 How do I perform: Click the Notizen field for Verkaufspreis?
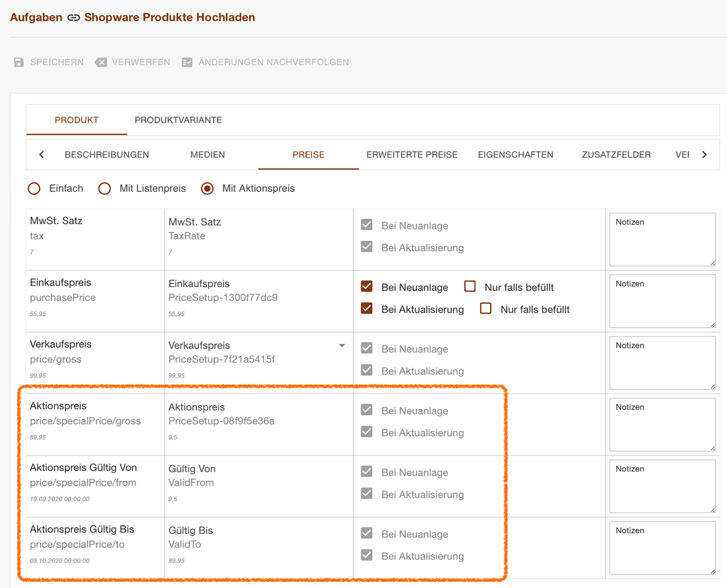click(x=663, y=363)
